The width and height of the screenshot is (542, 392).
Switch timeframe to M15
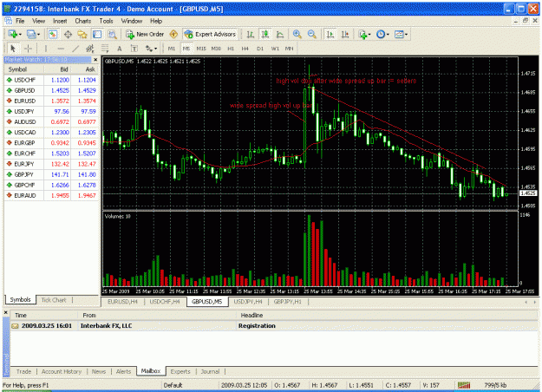pyautogui.click(x=201, y=49)
